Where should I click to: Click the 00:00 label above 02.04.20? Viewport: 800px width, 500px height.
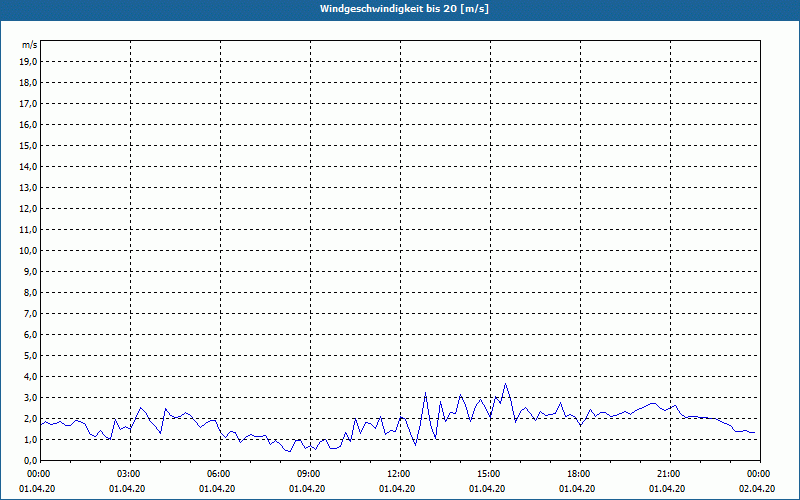[x=760, y=474]
